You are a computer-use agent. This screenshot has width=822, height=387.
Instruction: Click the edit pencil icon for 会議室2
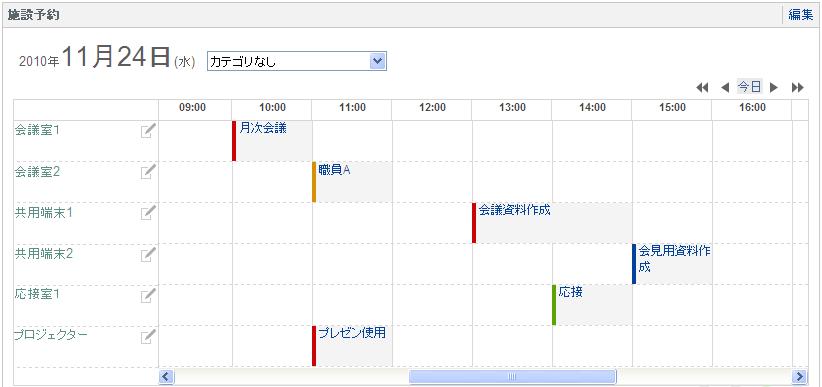[148, 171]
